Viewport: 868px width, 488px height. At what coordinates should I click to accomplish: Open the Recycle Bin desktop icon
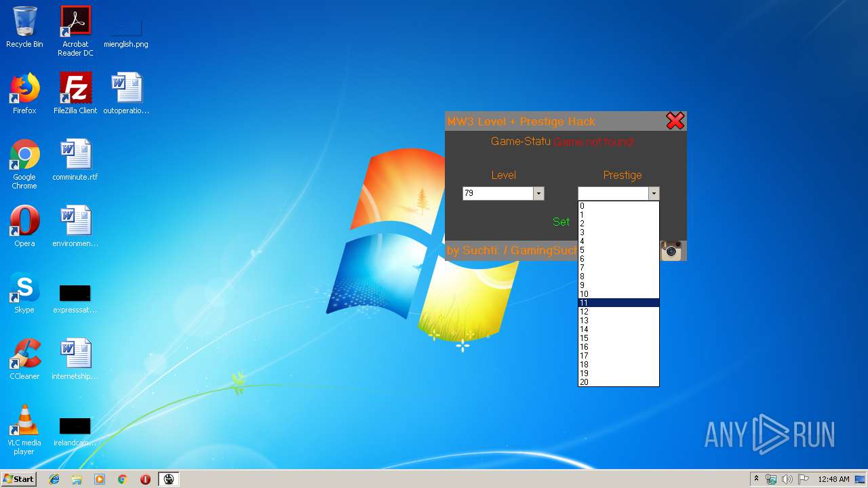coord(24,27)
